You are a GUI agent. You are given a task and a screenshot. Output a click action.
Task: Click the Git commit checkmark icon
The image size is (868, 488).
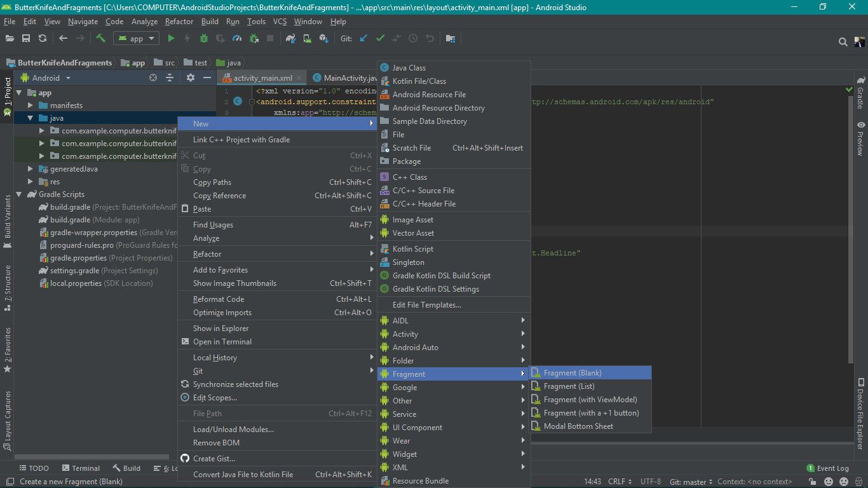pyautogui.click(x=380, y=38)
